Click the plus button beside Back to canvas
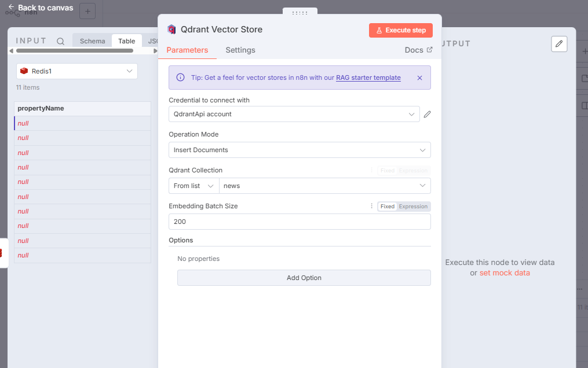Image resolution: width=588 pixels, height=368 pixels. [87, 11]
